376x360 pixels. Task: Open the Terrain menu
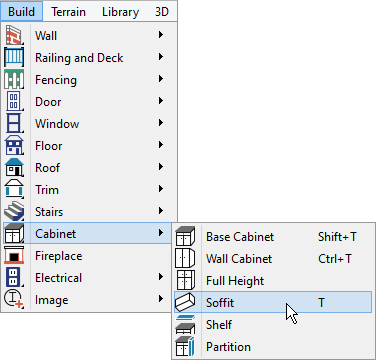[x=68, y=12]
